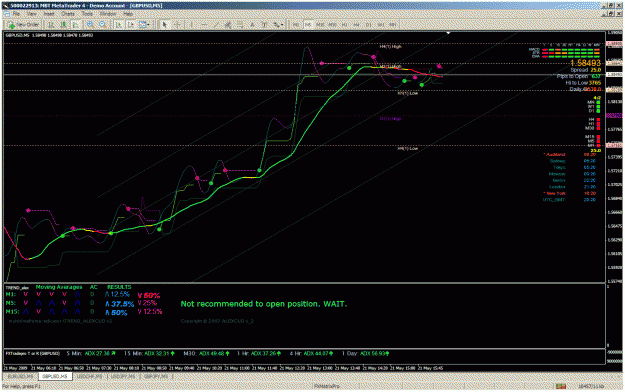Set timeframe to M5
Screen dimensions: 625x392
click(308, 25)
